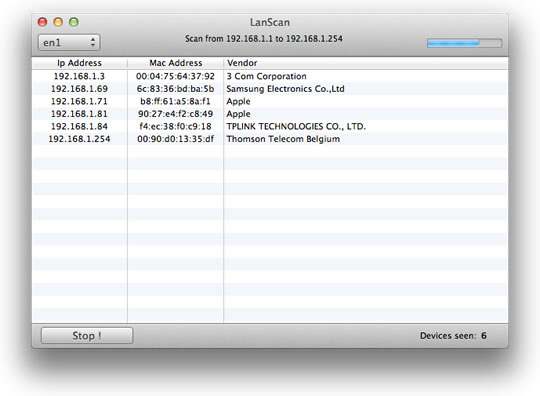Click vendor Samsung Electronics Co.,Ltd
Screen dimensions: 540x396
[285, 89]
